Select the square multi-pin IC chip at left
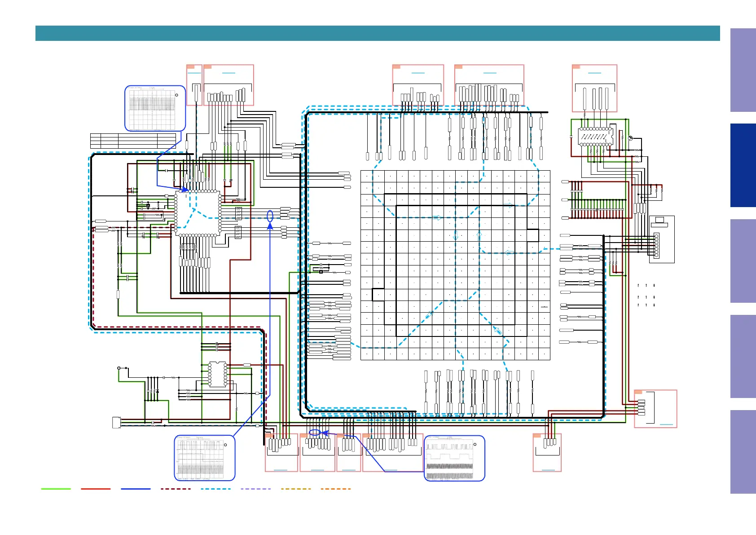The width and height of the screenshot is (756, 535). coord(198,213)
